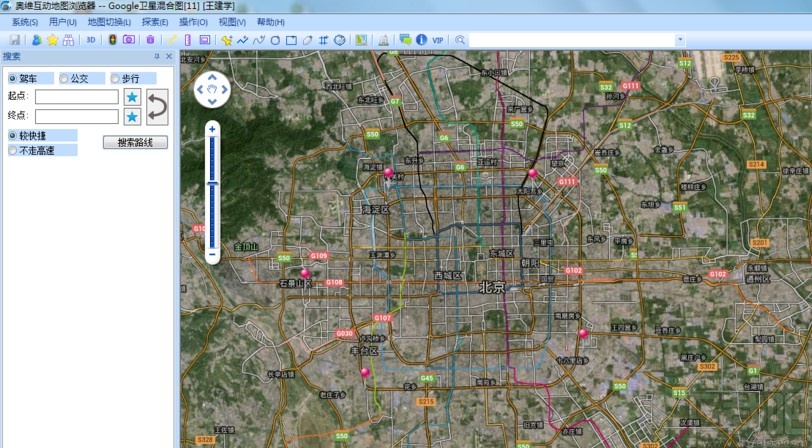Select the ruler measurement tool

click(x=187, y=40)
